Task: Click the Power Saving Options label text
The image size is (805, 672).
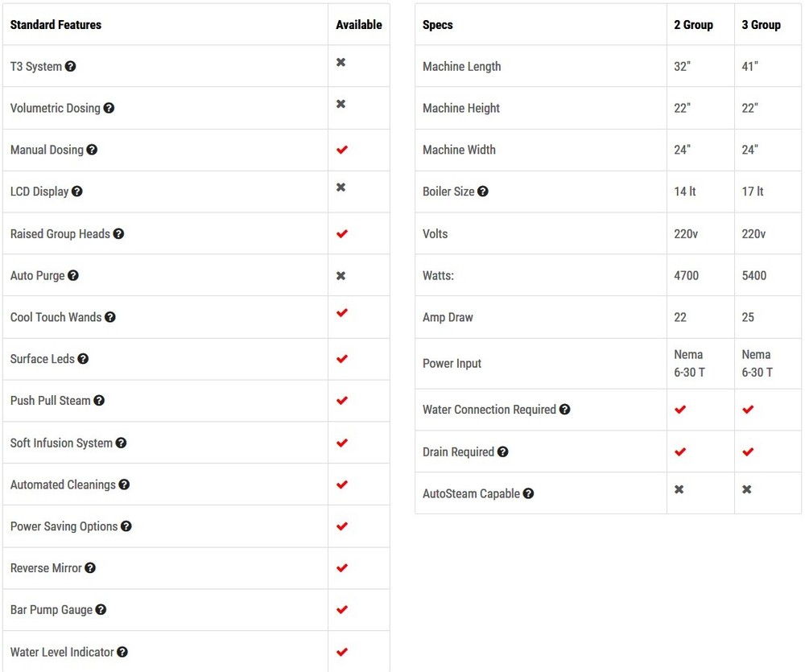Action: [x=64, y=526]
